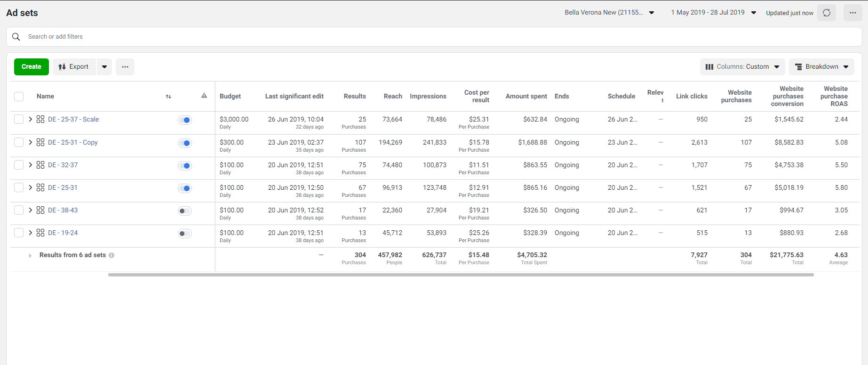Expand the DE - 25-37 - Scale row
The image size is (868, 365).
click(30, 119)
